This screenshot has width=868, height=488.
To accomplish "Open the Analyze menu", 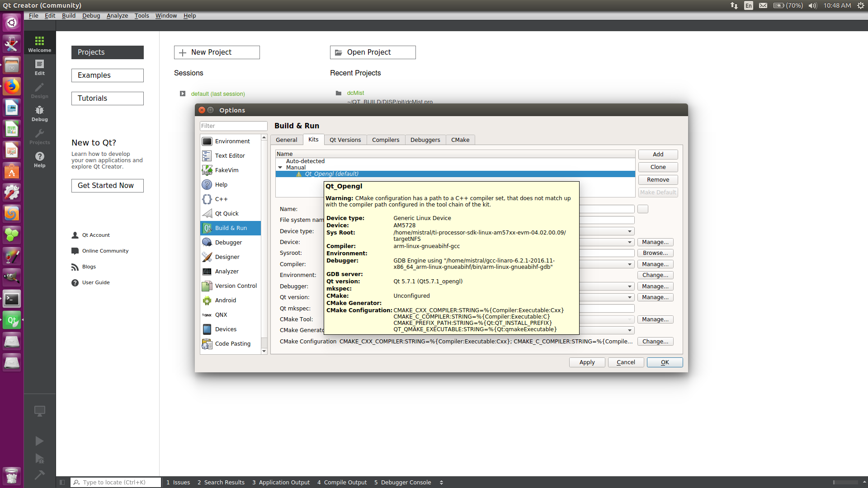I will coord(117,15).
